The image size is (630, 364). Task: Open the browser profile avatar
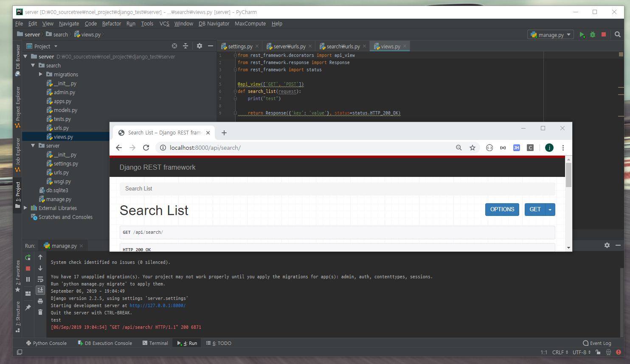pyautogui.click(x=549, y=148)
